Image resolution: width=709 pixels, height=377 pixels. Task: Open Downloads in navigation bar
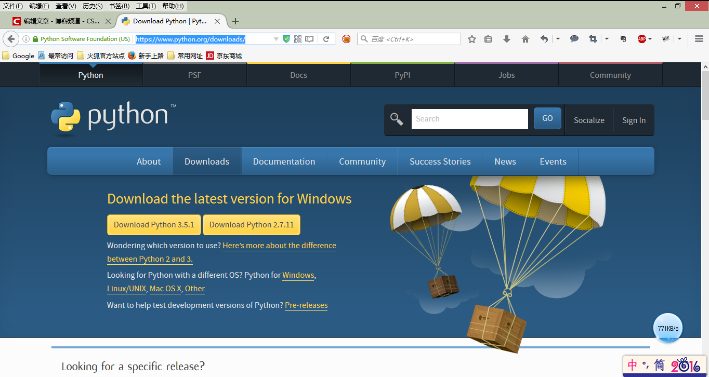207,161
